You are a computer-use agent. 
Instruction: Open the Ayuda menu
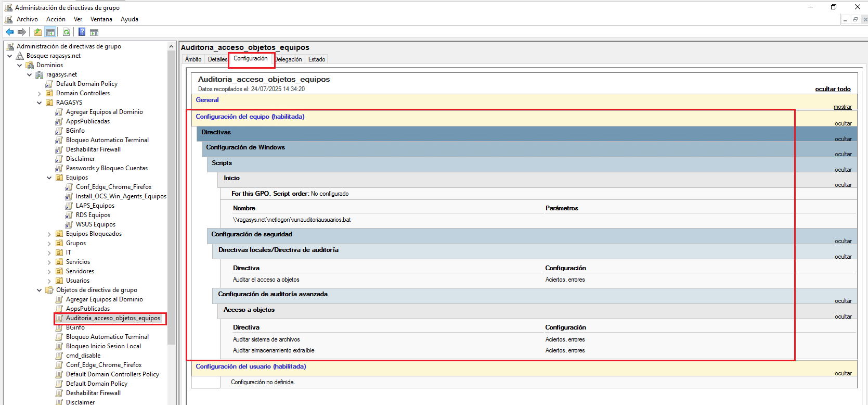(129, 19)
